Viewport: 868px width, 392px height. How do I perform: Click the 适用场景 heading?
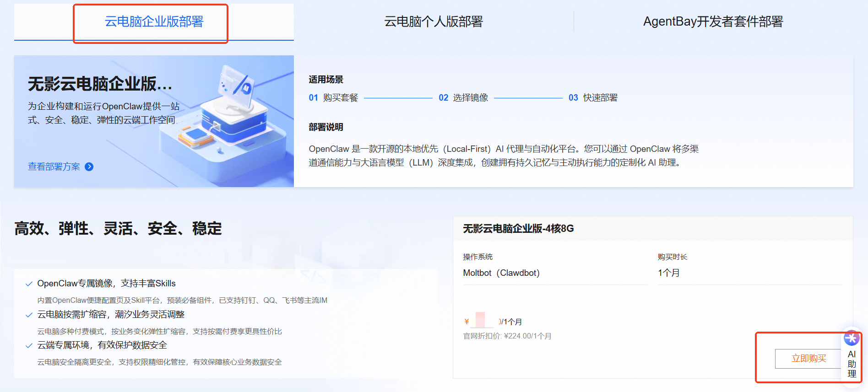[326, 80]
